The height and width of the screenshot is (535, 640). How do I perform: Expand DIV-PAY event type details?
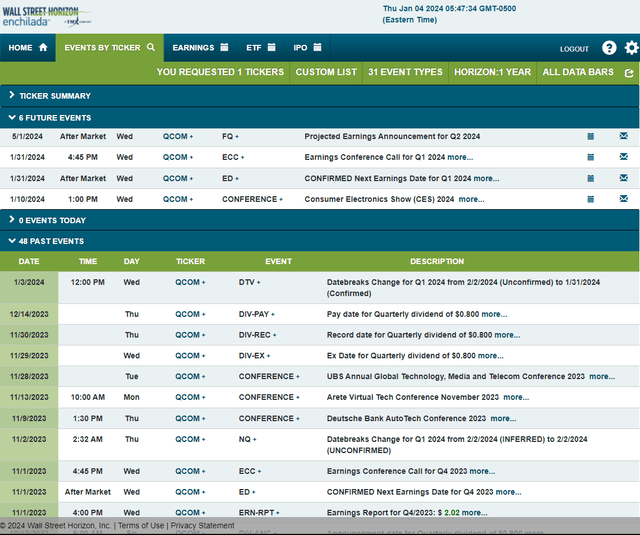click(x=257, y=314)
